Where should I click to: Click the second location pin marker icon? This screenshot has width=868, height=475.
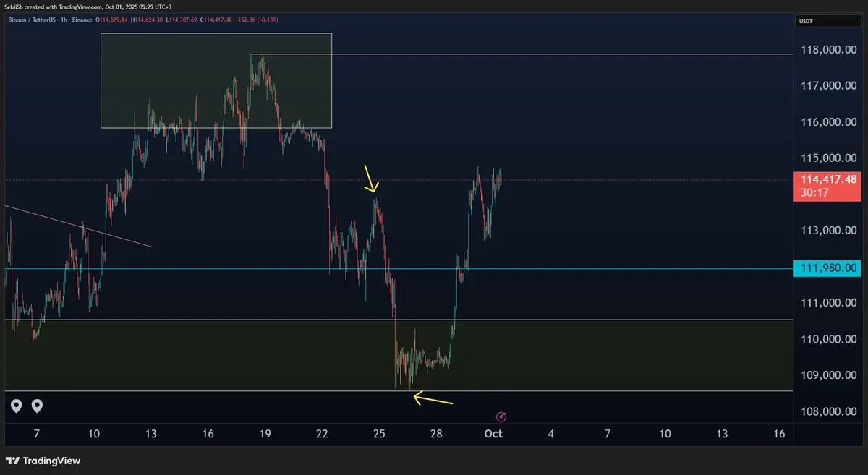pos(37,406)
